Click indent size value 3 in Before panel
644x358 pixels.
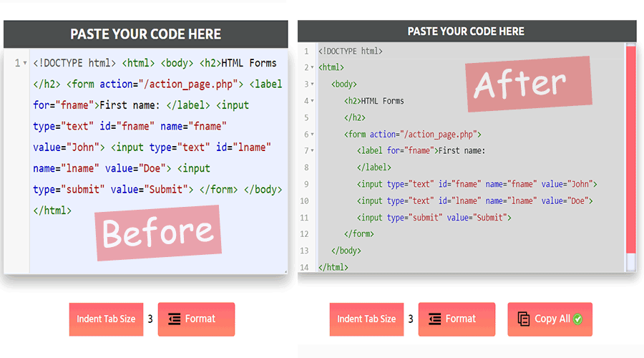click(x=150, y=319)
